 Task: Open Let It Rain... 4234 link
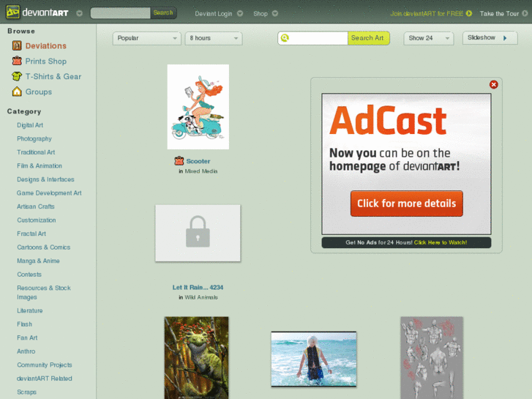(198, 287)
